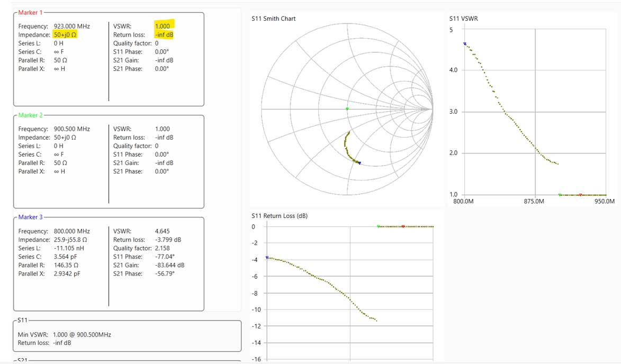The height and width of the screenshot is (364, 621).
Task: Click Marker 2 S11 Phase value 0.00°
Action: tap(161, 154)
